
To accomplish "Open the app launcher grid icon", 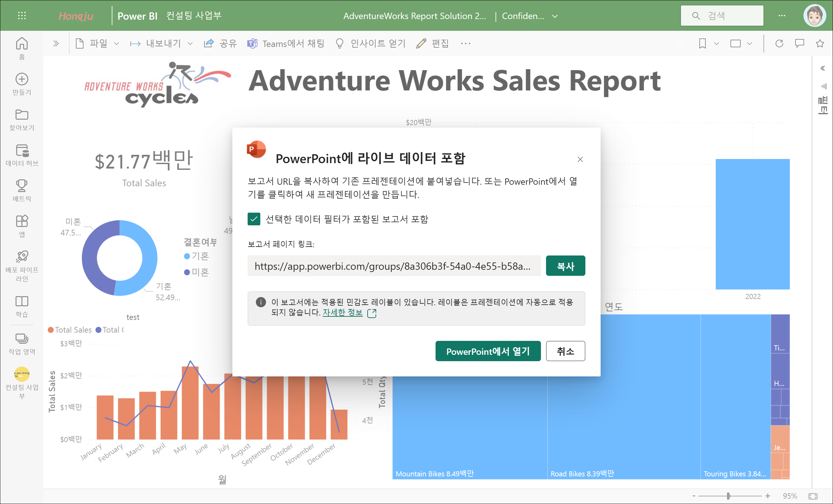I will [x=22, y=16].
